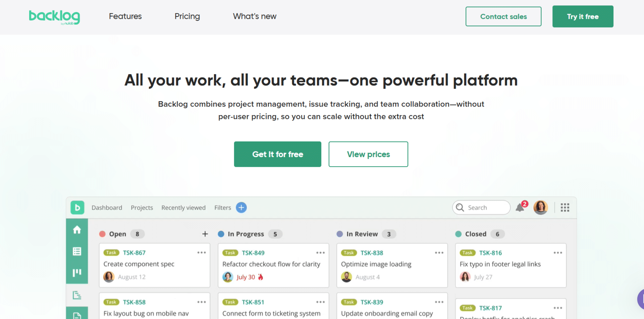Screen dimensions: 644x319
Task: Add a task with the plus in the Open column
Action: tap(205, 234)
